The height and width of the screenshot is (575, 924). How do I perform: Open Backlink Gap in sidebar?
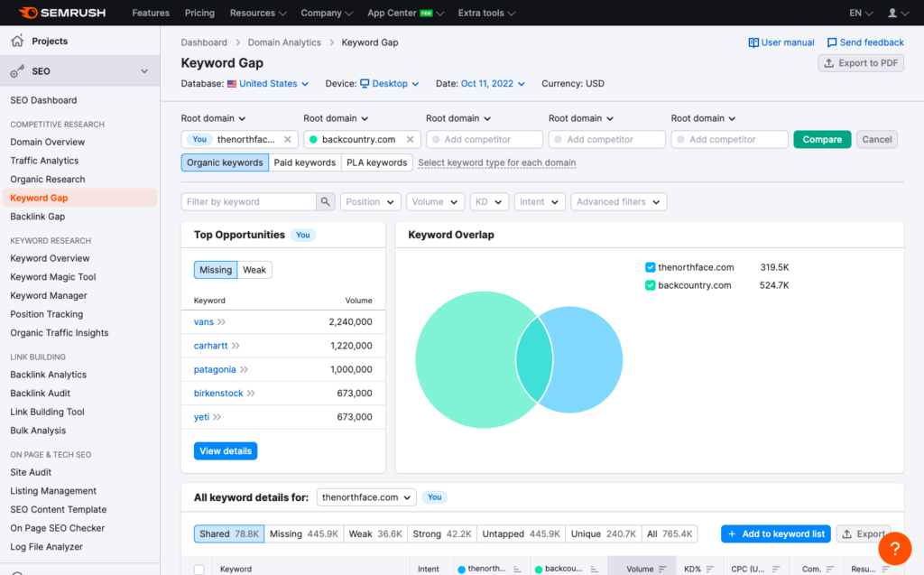[x=38, y=217]
